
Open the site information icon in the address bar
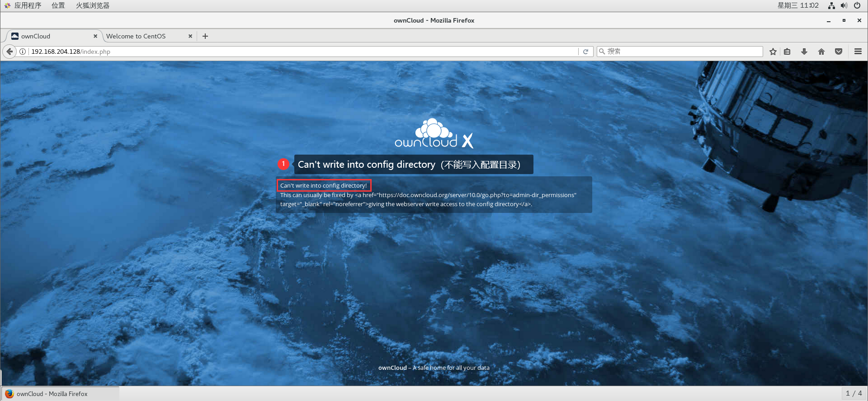click(x=22, y=52)
